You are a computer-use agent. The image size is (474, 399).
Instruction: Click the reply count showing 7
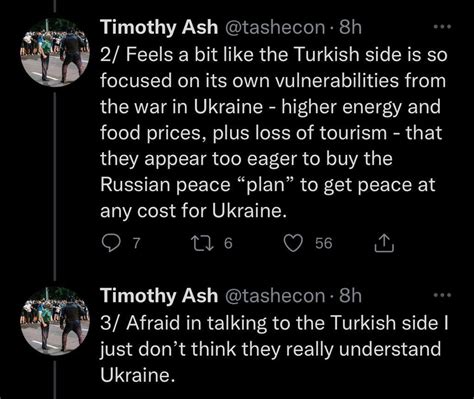[136, 244]
